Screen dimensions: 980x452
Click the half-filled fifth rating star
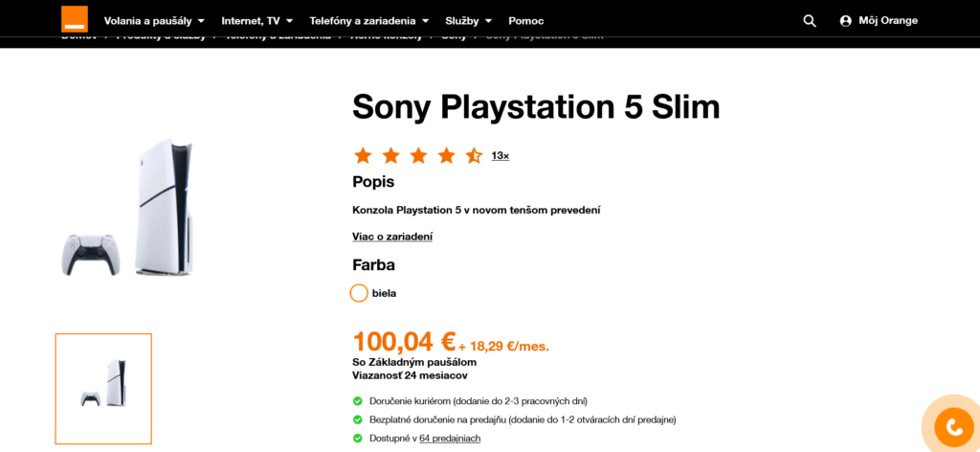[474, 156]
